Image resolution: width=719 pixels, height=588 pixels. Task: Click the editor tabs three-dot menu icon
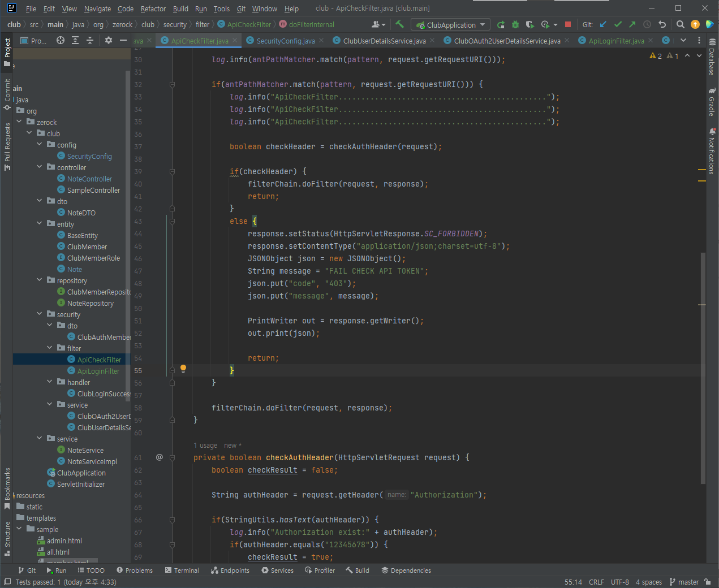(699, 40)
